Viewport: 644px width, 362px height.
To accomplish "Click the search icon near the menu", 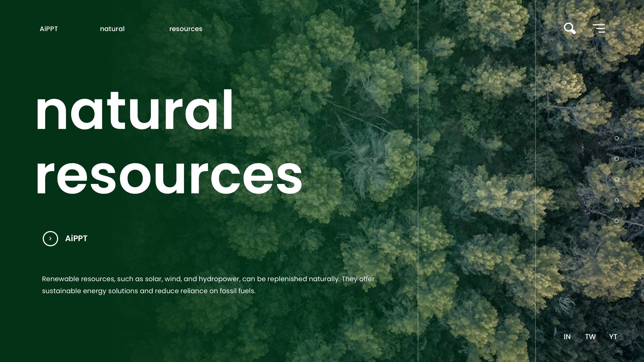I will [570, 28].
